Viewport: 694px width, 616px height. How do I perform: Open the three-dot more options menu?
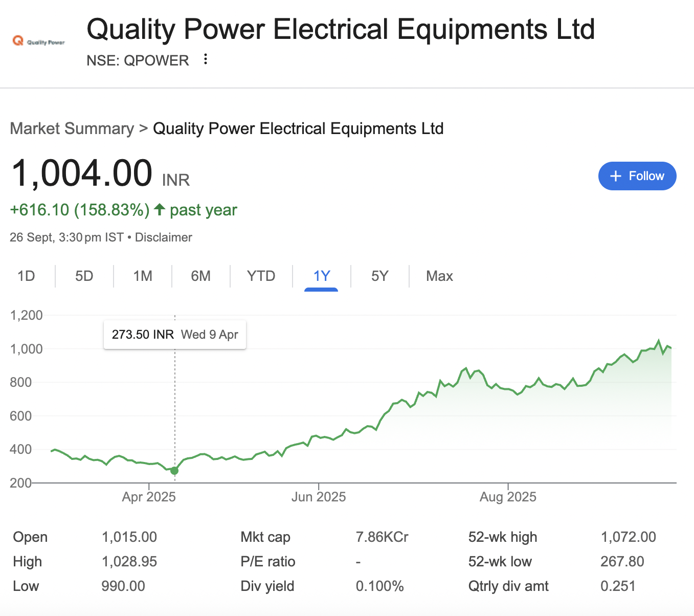pyautogui.click(x=206, y=59)
